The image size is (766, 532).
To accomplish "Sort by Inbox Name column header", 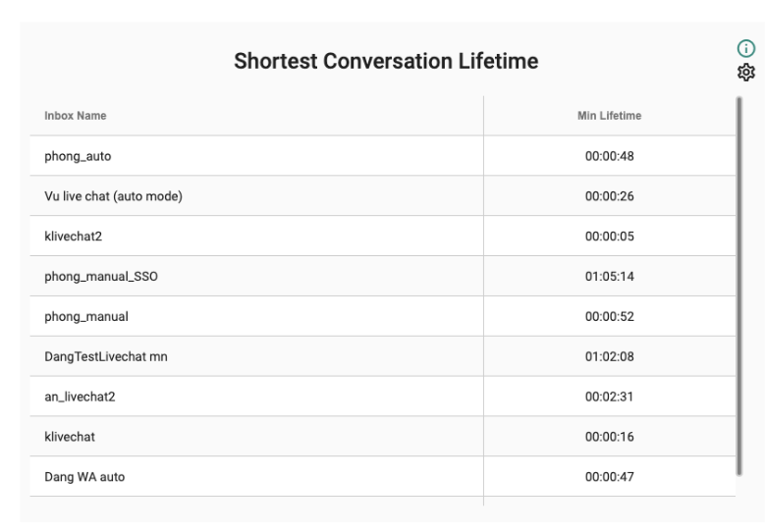I will coord(76,116).
